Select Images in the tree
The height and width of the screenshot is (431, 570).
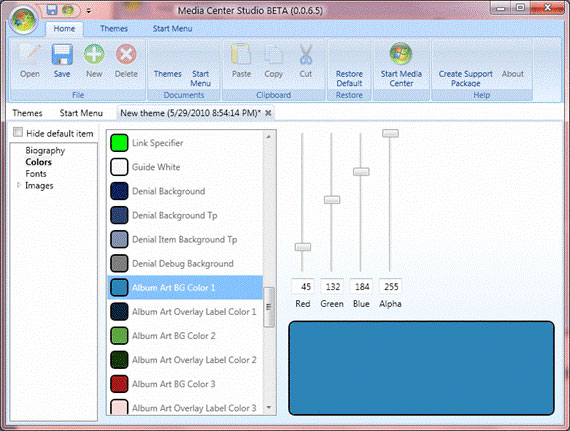[39, 186]
